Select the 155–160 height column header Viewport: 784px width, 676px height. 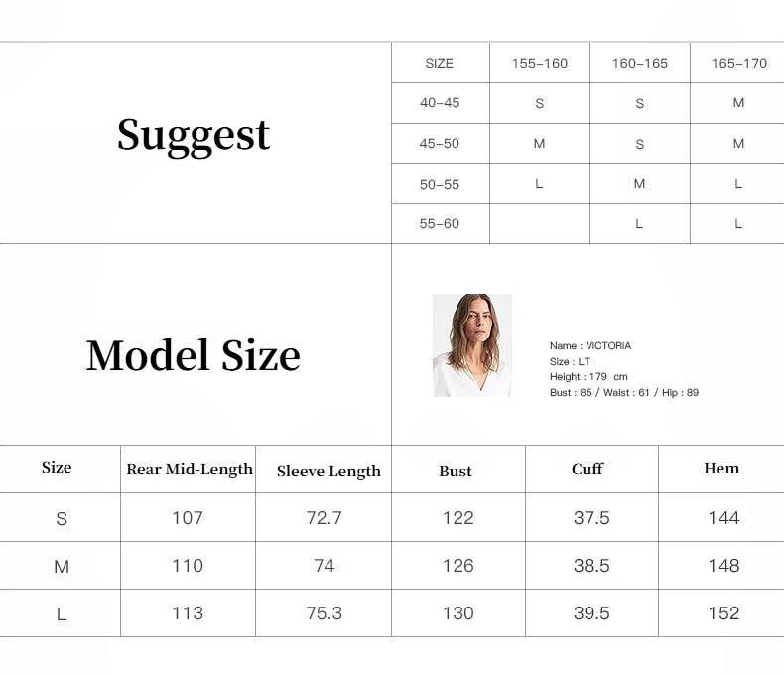pos(540,63)
